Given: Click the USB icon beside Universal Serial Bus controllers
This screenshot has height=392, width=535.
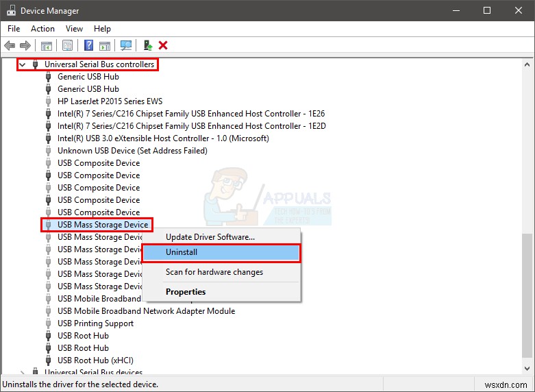Looking at the screenshot, I should [35, 64].
